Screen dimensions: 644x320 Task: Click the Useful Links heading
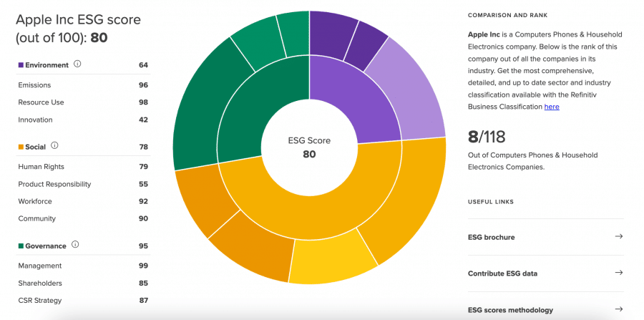click(491, 202)
